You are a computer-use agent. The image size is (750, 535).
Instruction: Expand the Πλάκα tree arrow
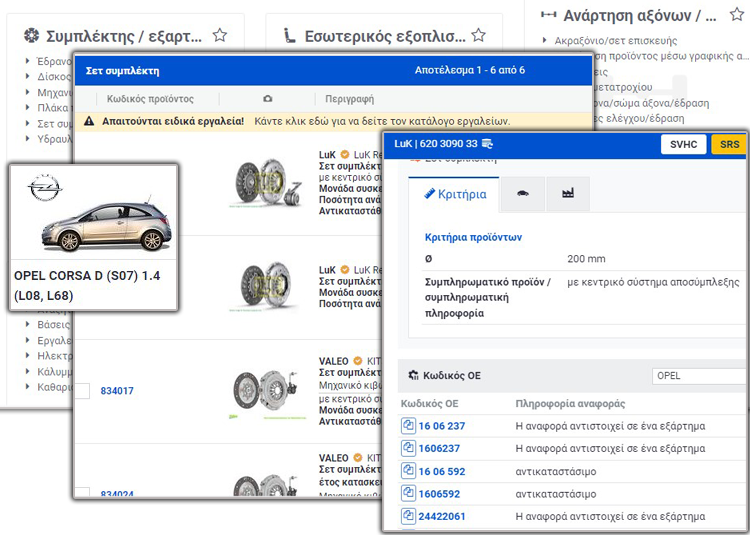[x=28, y=108]
